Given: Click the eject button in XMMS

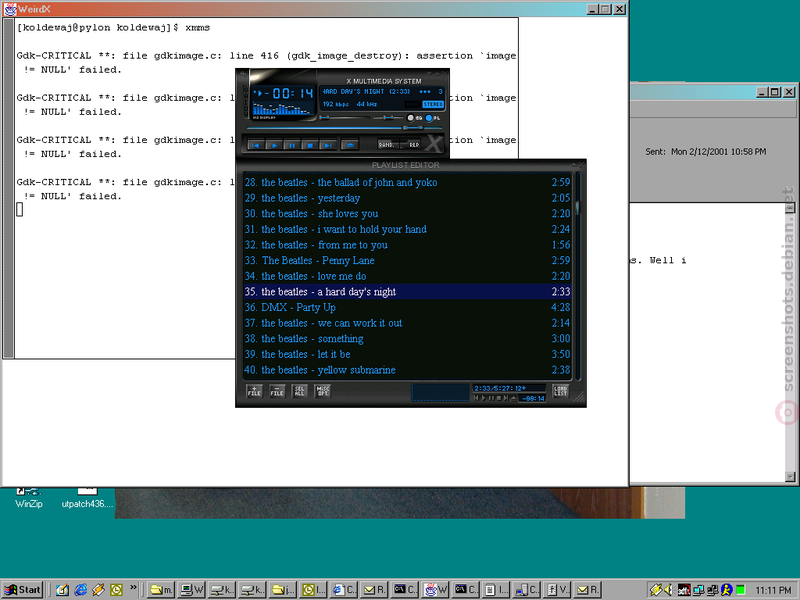Looking at the screenshot, I should click(x=350, y=145).
